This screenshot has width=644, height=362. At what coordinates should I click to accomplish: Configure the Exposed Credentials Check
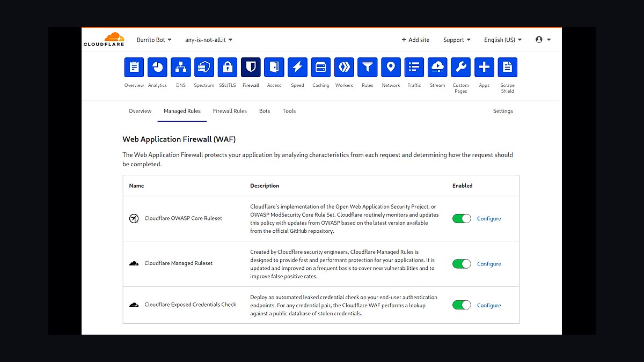489,305
